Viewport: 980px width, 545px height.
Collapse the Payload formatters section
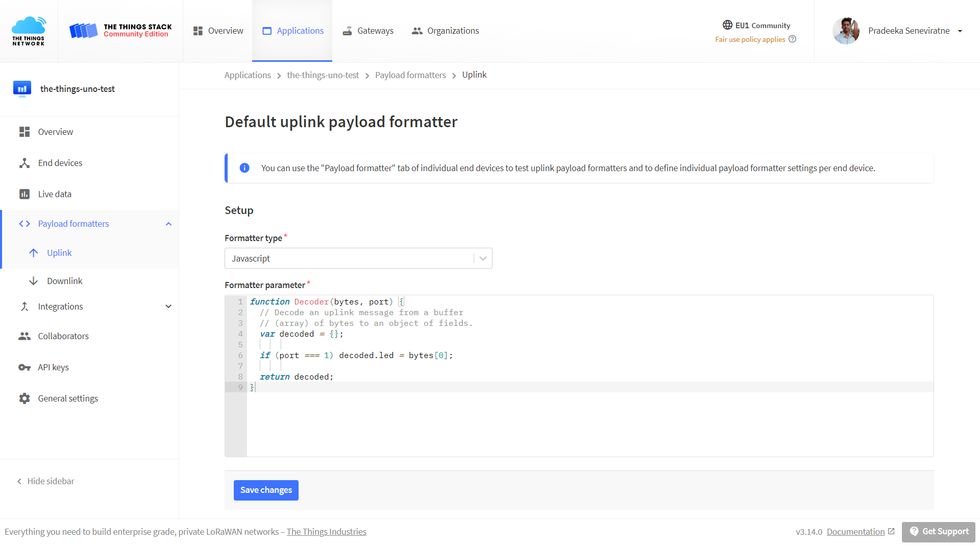tap(168, 224)
